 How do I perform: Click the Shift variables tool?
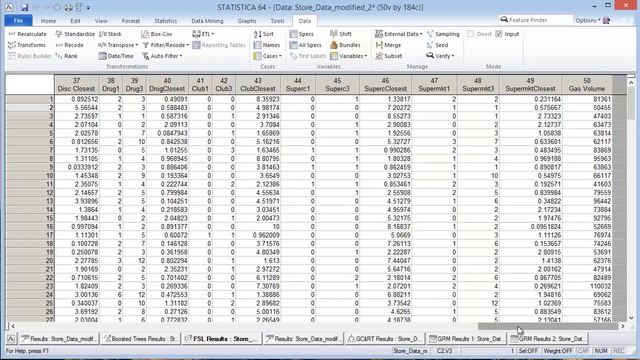(x=341, y=34)
